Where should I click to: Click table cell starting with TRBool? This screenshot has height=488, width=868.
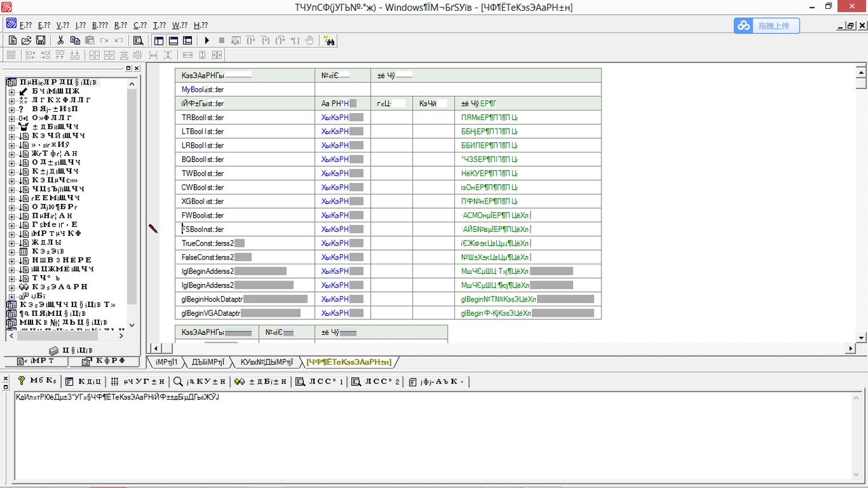pyautogui.click(x=245, y=117)
